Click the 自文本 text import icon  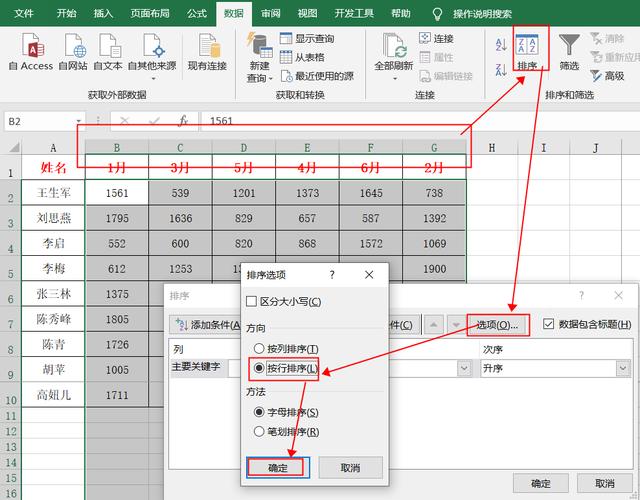pos(108,52)
